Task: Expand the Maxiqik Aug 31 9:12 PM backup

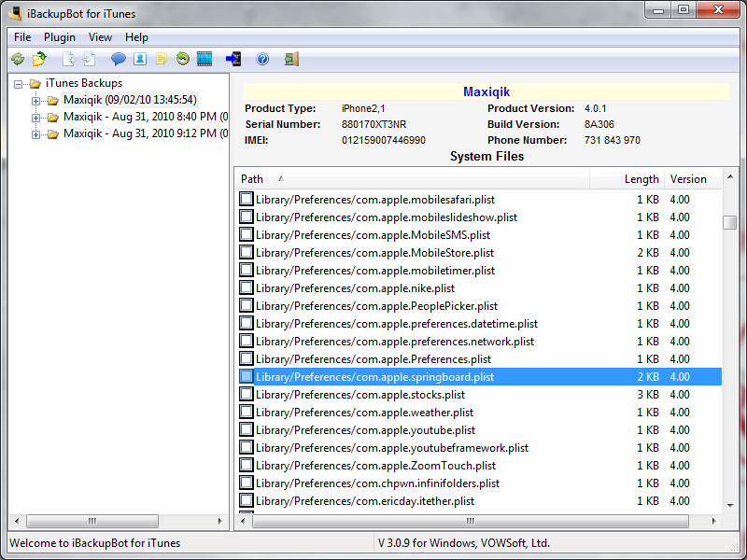Action: click(x=35, y=134)
